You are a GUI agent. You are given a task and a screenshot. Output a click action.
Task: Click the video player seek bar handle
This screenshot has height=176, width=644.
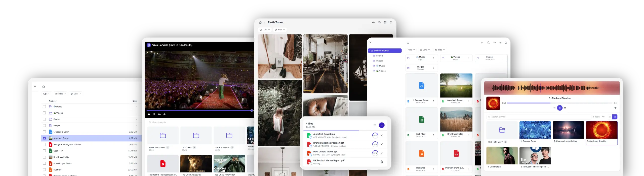(252, 110)
